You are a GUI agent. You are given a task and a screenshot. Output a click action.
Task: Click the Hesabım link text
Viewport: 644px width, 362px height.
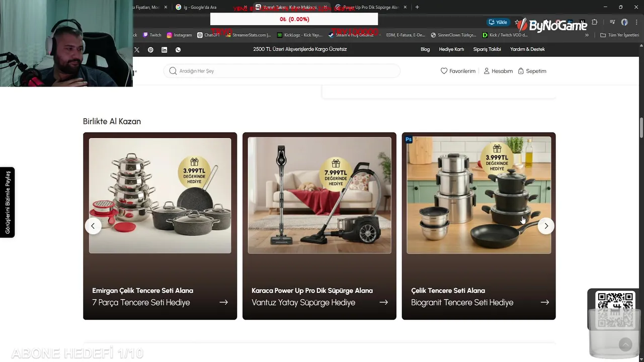click(502, 71)
